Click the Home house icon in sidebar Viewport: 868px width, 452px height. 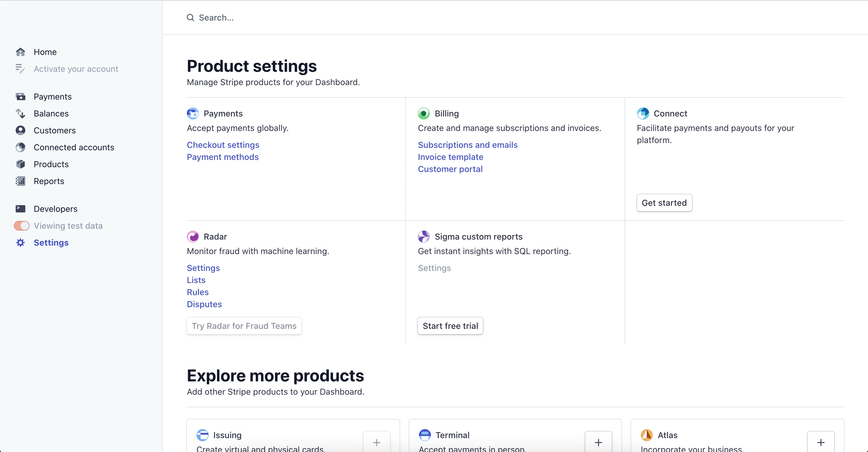[20, 52]
